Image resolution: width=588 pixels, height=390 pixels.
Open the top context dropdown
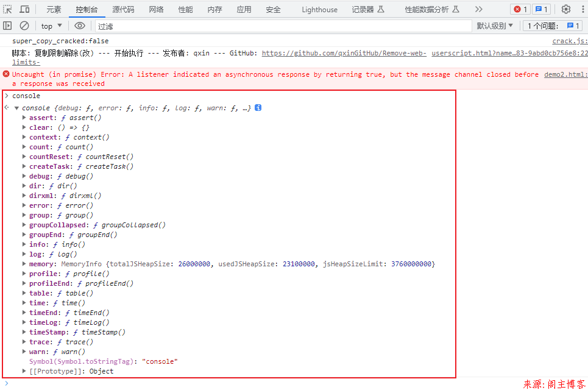point(52,26)
